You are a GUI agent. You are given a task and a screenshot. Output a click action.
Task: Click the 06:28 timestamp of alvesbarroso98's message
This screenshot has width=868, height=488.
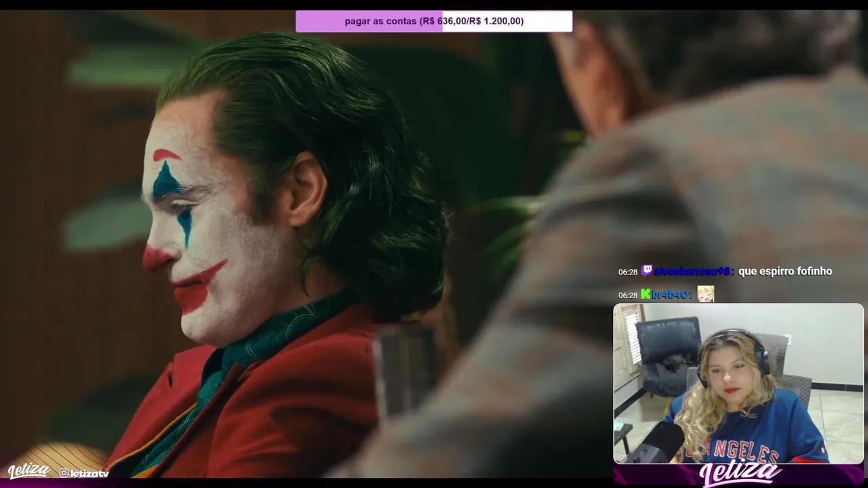click(628, 272)
